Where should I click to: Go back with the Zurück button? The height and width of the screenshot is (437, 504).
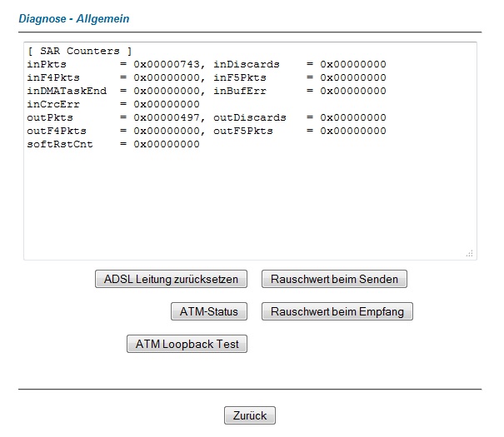click(249, 415)
